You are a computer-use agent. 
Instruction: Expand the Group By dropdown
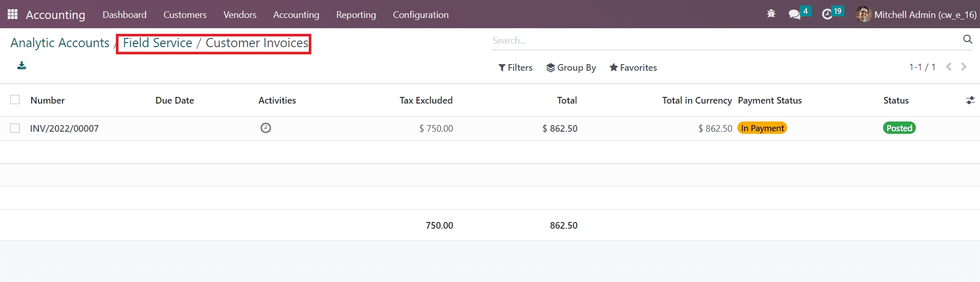click(x=571, y=68)
